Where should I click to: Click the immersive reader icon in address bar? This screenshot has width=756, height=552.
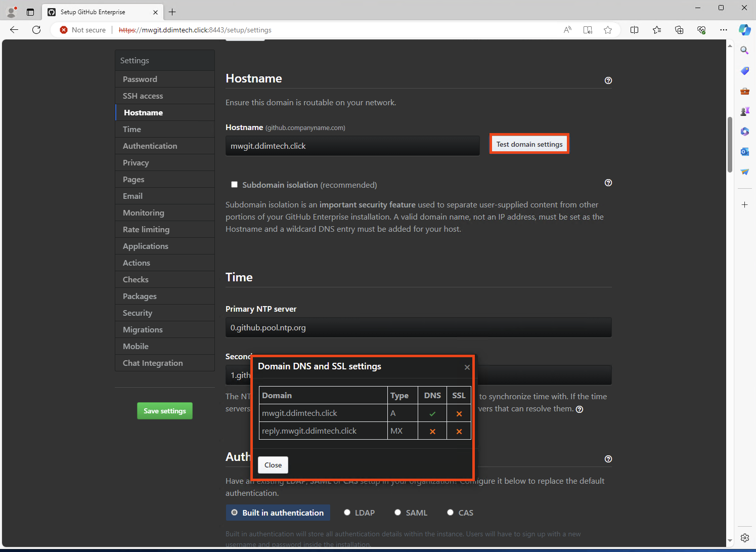[x=588, y=30]
